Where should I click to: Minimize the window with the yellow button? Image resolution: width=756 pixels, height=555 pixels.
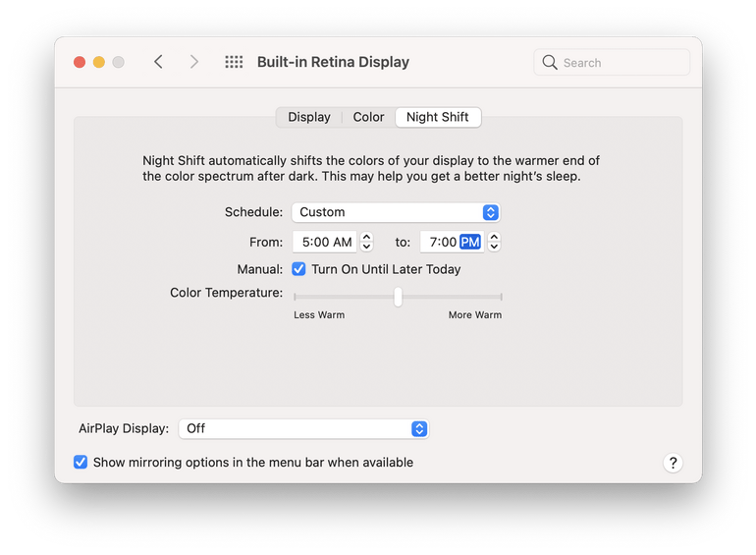99,62
